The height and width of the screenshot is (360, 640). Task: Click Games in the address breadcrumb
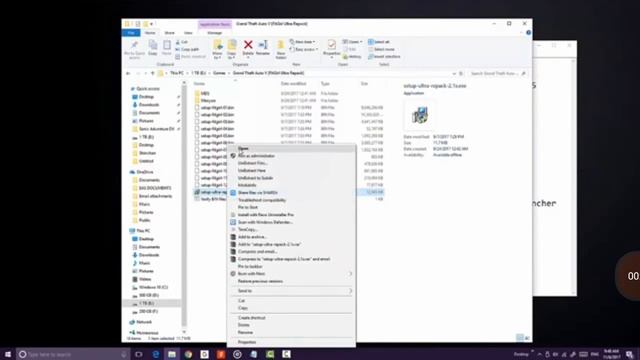coord(219,73)
